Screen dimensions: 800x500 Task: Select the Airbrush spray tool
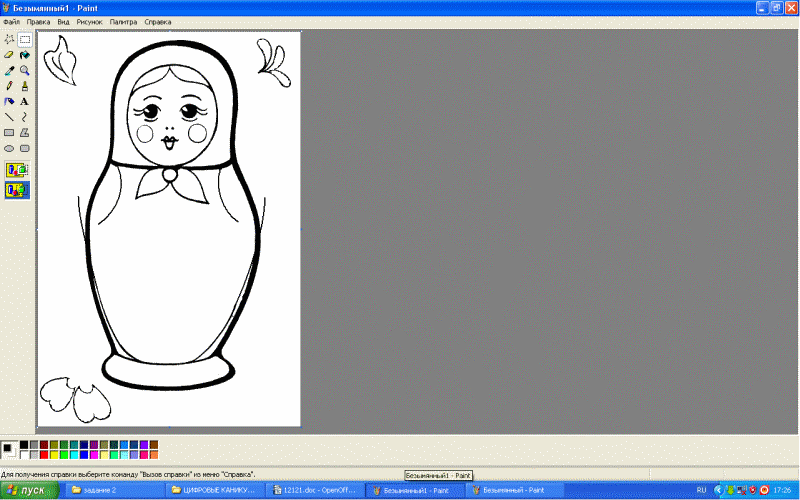(x=9, y=102)
